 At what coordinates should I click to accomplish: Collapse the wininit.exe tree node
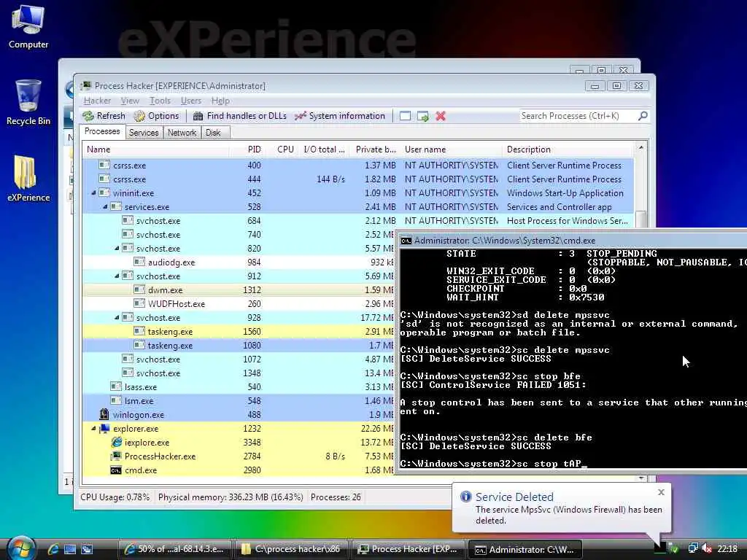[x=93, y=192]
